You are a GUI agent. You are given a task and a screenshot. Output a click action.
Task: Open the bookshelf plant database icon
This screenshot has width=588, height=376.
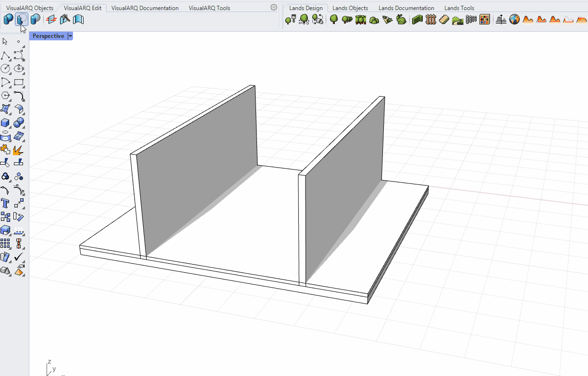coord(484,19)
